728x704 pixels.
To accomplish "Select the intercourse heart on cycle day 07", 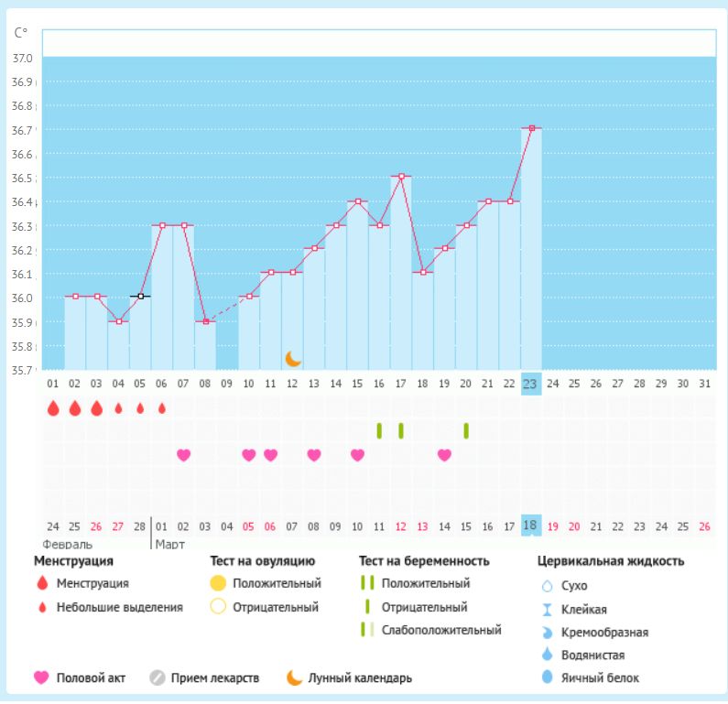I will point(184,455).
